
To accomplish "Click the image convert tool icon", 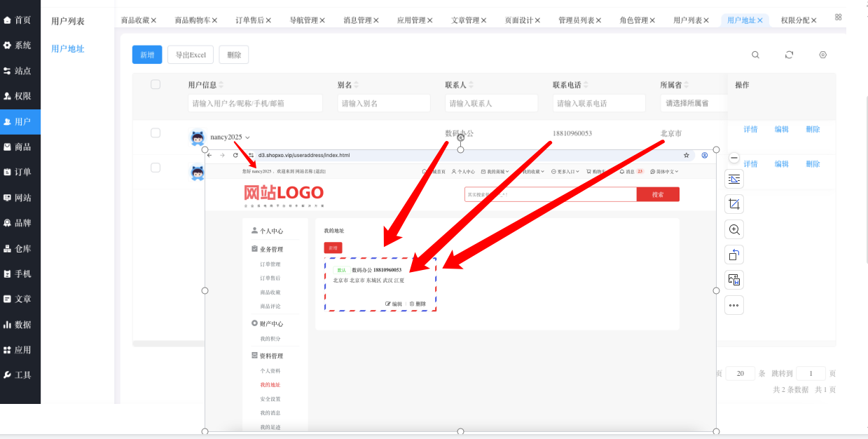I will pos(734,280).
